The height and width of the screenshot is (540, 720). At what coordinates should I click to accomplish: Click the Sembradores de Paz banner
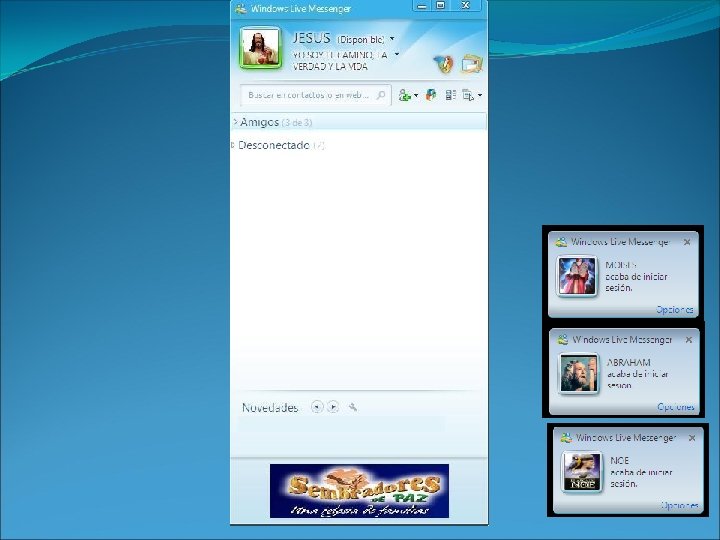pyautogui.click(x=359, y=490)
